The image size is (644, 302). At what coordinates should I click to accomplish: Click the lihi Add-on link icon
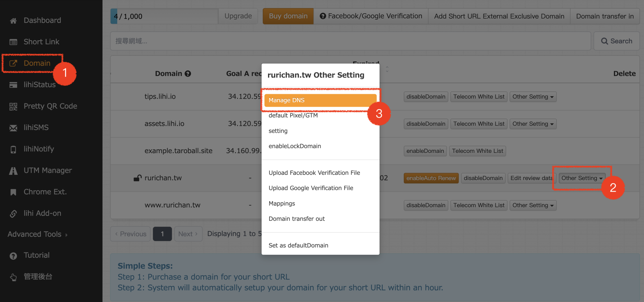click(x=13, y=214)
